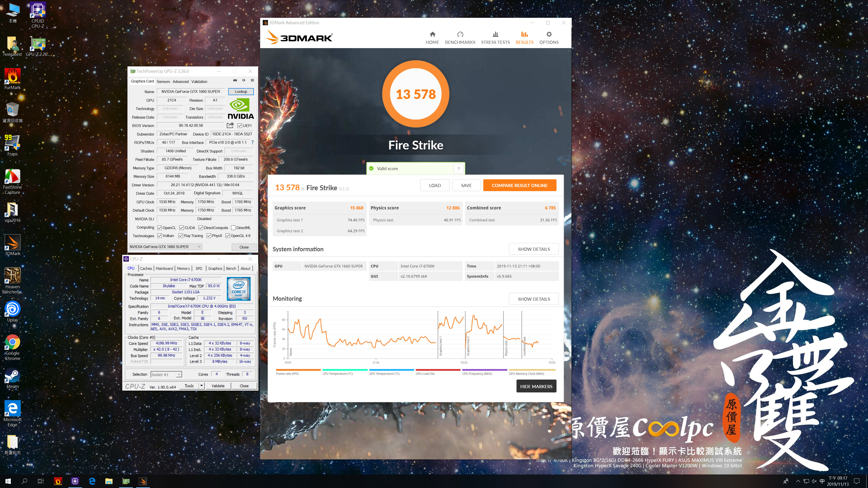Screen dimensions: 868x488
Task: Click Valid score help question mark
Action: [459, 168]
